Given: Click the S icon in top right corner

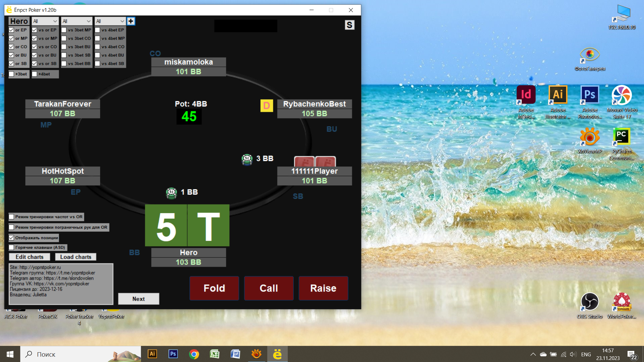Looking at the screenshot, I should click(x=350, y=25).
